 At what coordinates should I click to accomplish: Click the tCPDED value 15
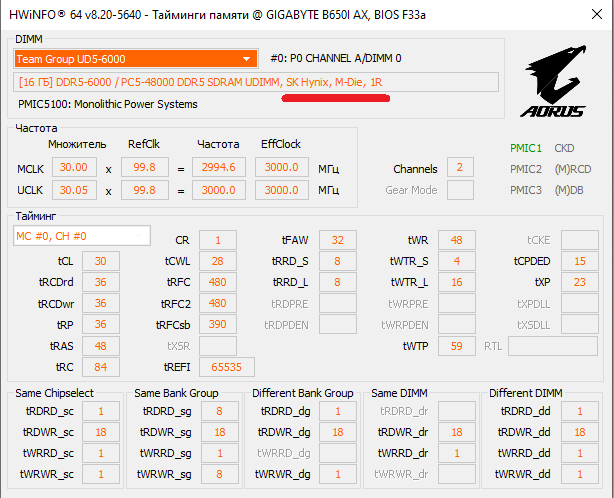[x=580, y=261]
